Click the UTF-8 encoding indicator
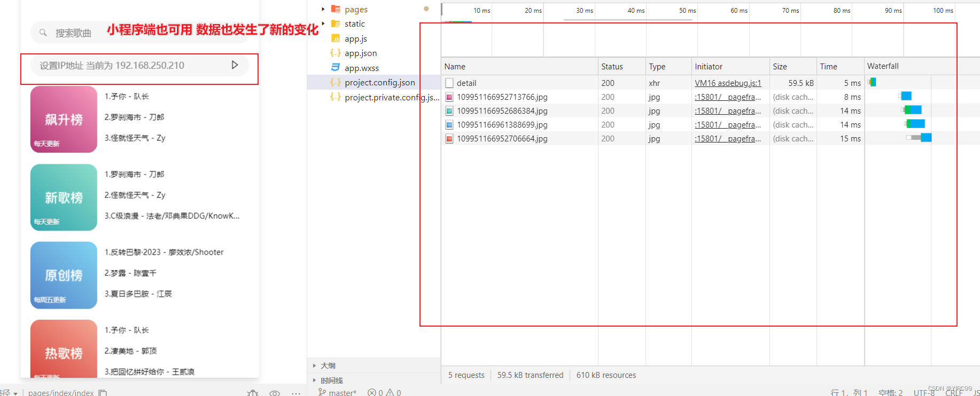Screen dimensions: 980x396 (924, 393)
